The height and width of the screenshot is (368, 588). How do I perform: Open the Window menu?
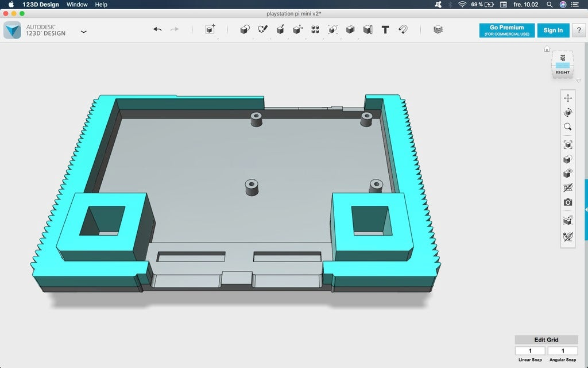coord(77,5)
